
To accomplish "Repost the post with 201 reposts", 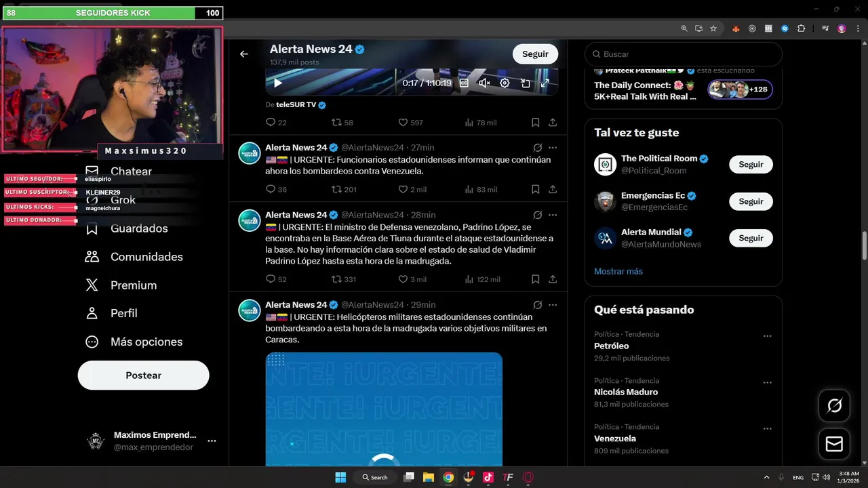I will pos(343,190).
